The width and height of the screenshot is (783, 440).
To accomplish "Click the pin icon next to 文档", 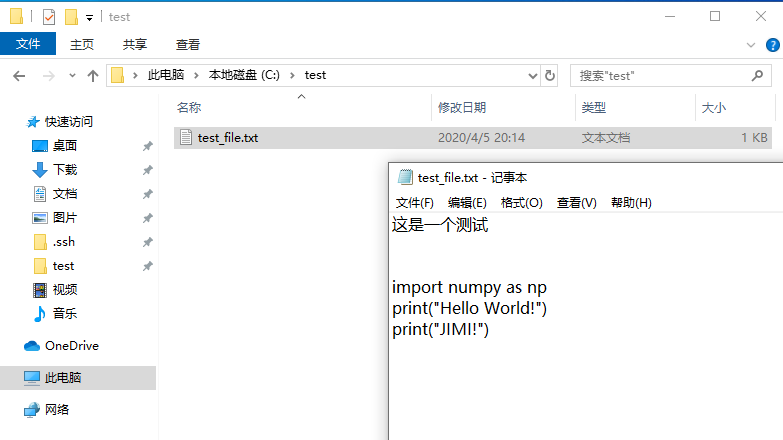I will (147, 194).
